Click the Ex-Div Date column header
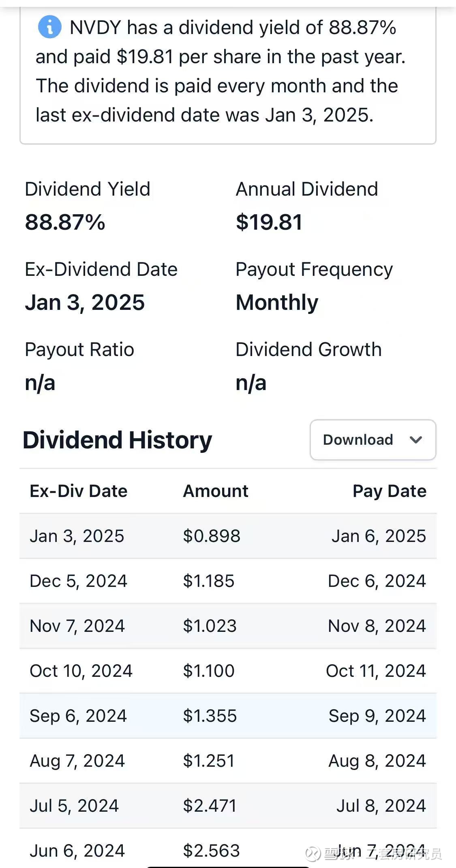The image size is (456, 868). [x=79, y=491]
